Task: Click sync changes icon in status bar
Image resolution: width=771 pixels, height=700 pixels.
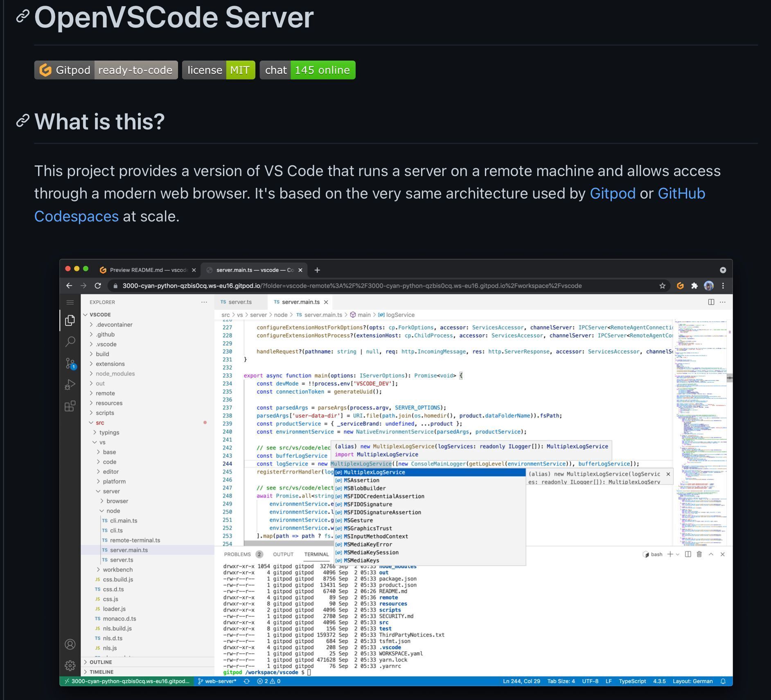Action: (x=247, y=682)
